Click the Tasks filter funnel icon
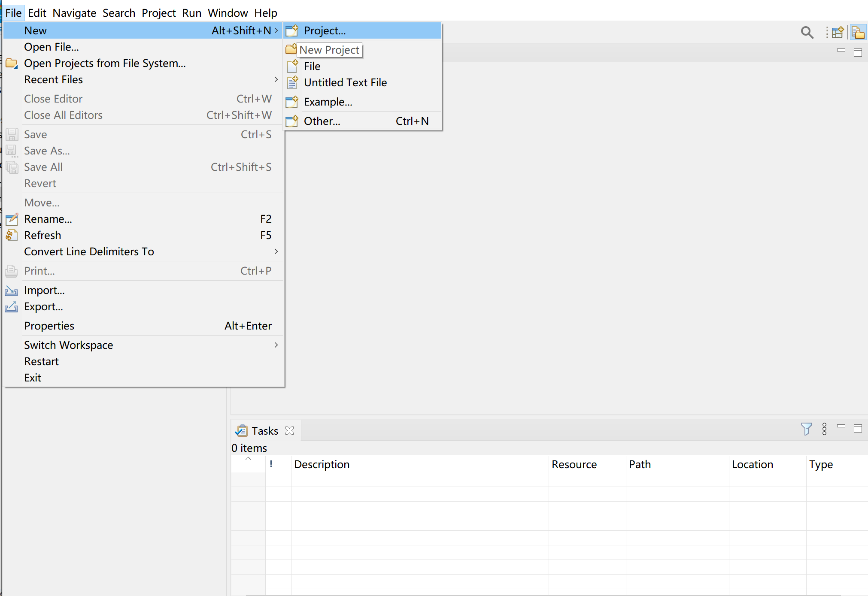Viewport: 868px width, 596px height. point(806,429)
